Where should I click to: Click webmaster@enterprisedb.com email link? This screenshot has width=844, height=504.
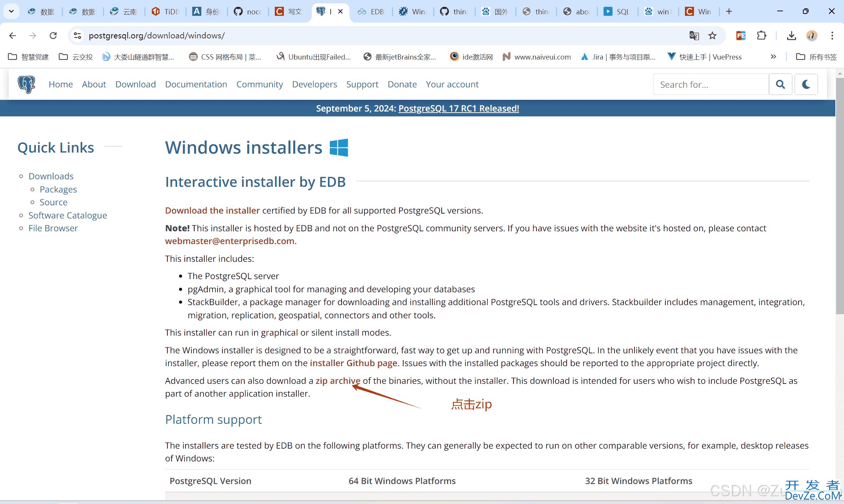pos(230,241)
